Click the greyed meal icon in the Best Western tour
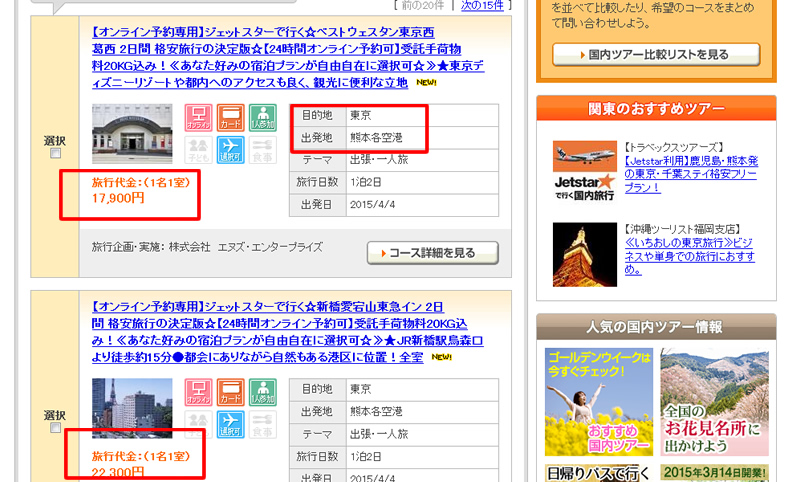790x482 pixels. point(262,150)
